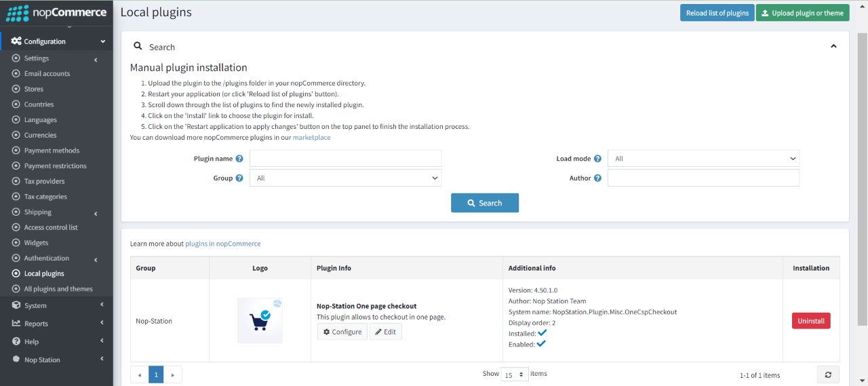Screen dimensions: 868x386
Task: Click the Version: 4.50.1.0 text
Action: click(533, 290)
